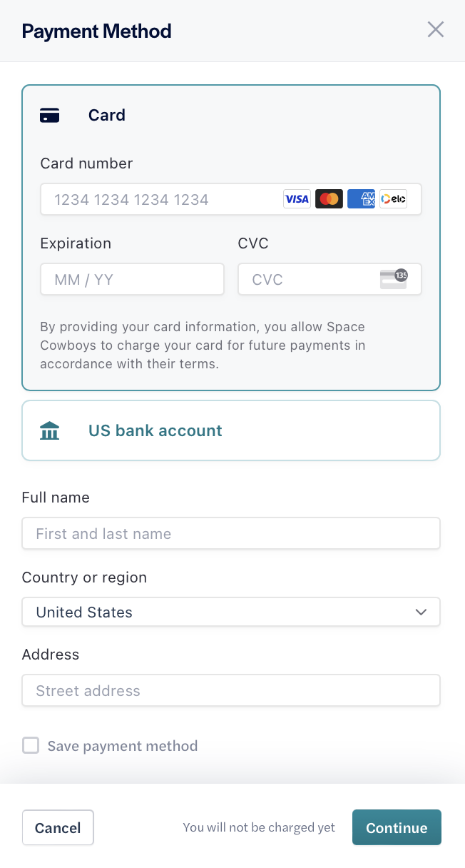Select the Street address input
465x868 pixels.
point(231,690)
